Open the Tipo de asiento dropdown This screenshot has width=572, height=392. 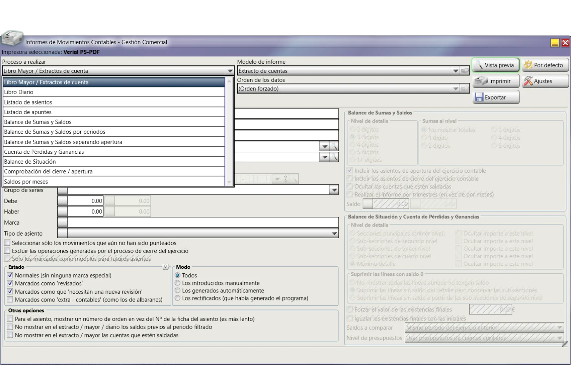pos(334,234)
